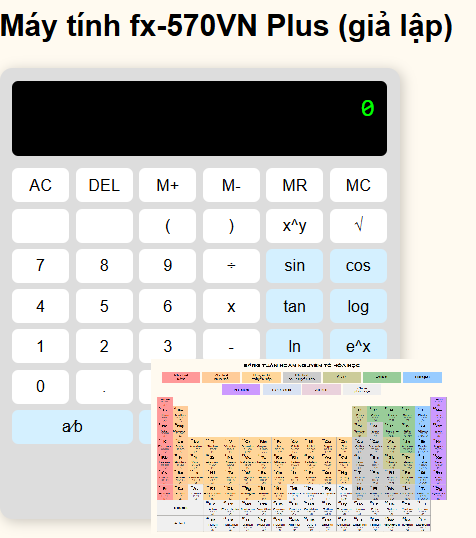
Task: Click the blue legend swatch in periodic table
Action: 422,377
